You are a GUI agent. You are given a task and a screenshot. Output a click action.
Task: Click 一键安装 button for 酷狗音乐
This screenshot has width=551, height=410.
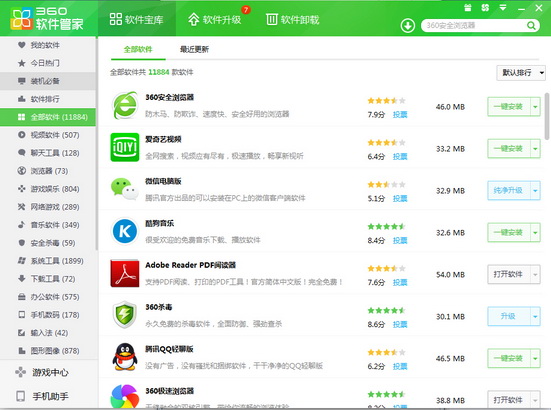pyautogui.click(x=508, y=232)
